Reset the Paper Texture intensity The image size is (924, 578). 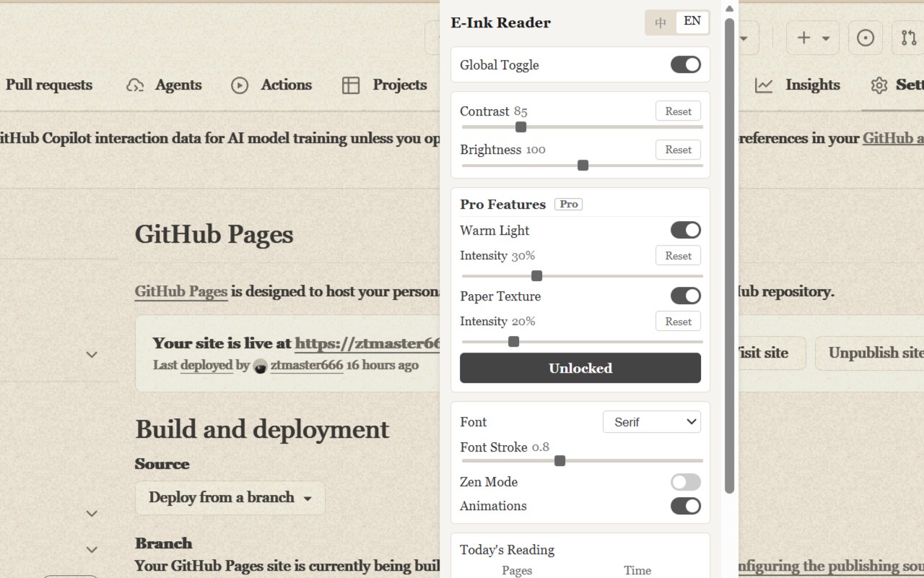click(679, 322)
